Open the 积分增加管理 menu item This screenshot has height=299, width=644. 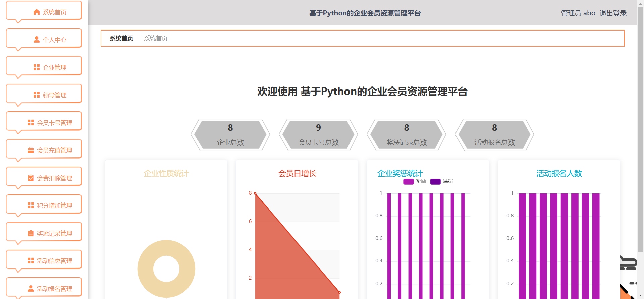click(x=44, y=204)
